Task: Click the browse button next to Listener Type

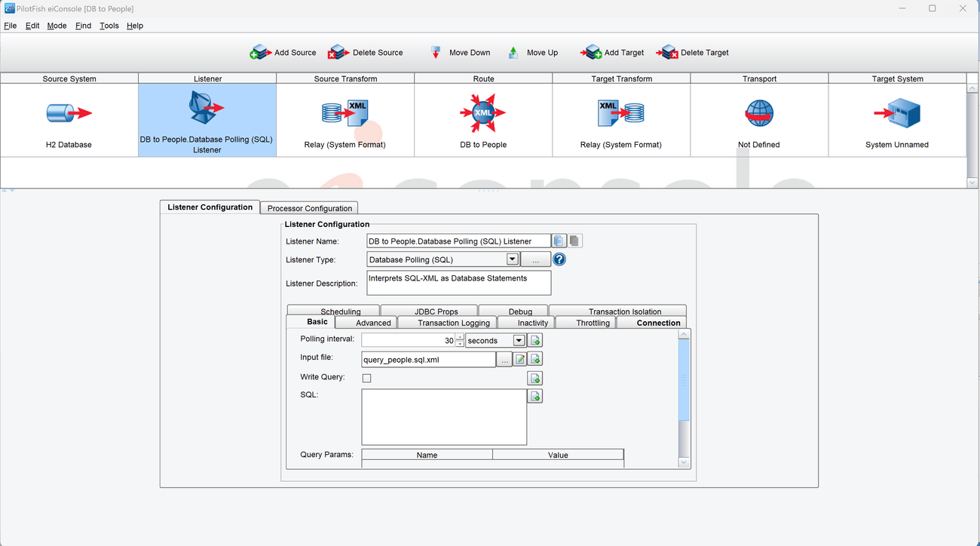Action: [x=535, y=259]
